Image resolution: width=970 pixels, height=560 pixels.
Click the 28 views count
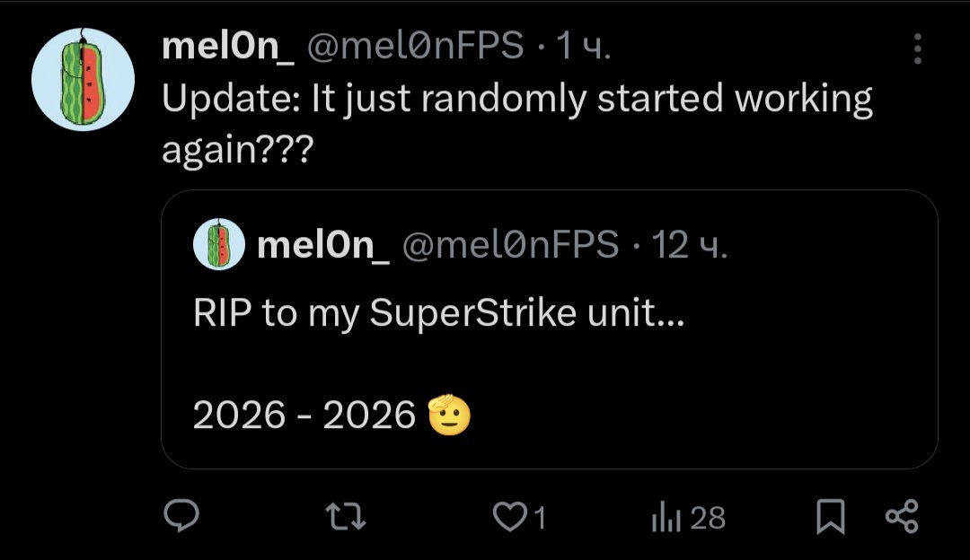(x=708, y=518)
